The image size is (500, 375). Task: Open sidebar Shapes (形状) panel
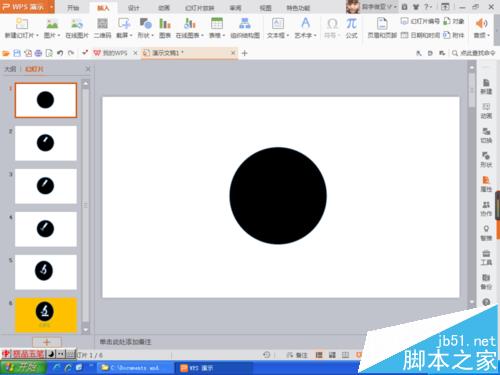click(486, 160)
